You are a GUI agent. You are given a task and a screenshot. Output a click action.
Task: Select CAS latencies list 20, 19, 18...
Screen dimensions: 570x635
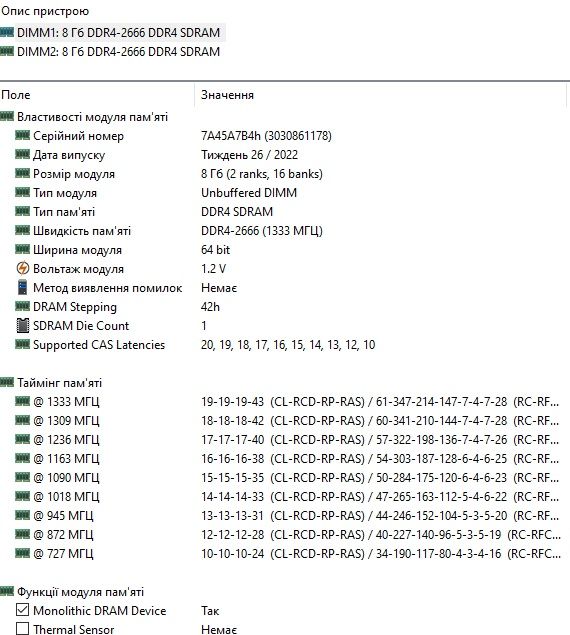[288, 345]
